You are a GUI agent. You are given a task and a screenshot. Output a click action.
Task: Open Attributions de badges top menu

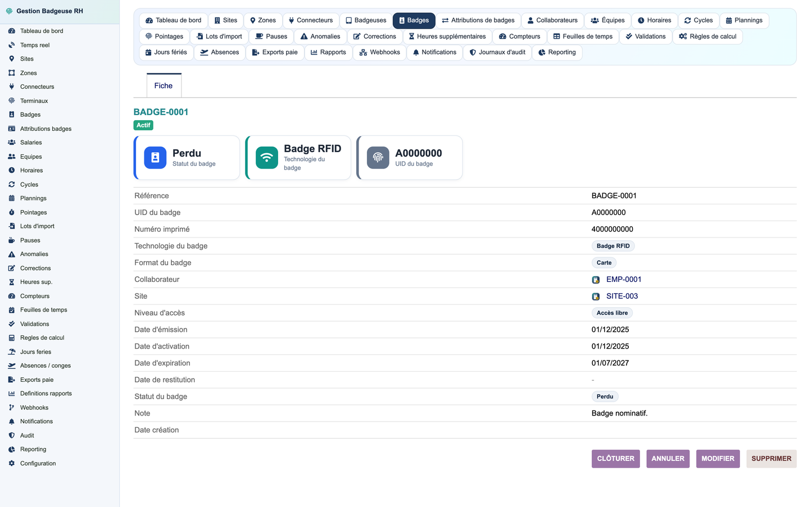coord(478,20)
